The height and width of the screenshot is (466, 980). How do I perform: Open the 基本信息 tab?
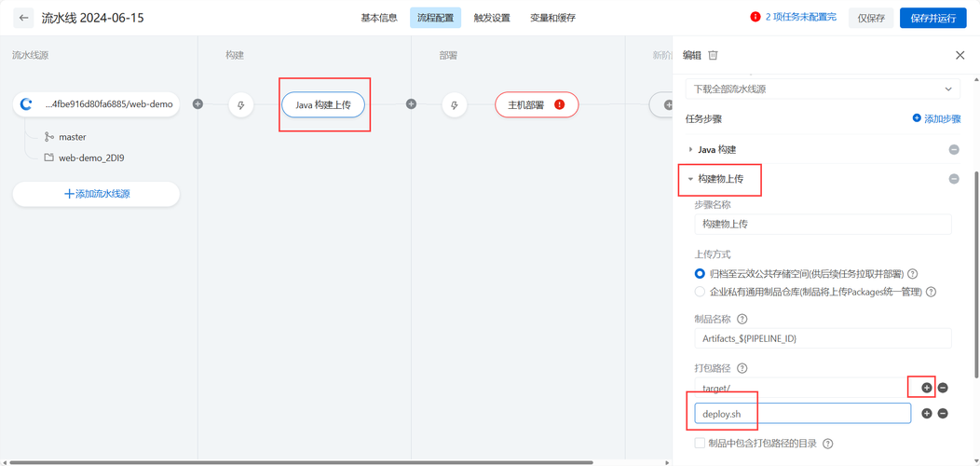click(x=379, y=18)
